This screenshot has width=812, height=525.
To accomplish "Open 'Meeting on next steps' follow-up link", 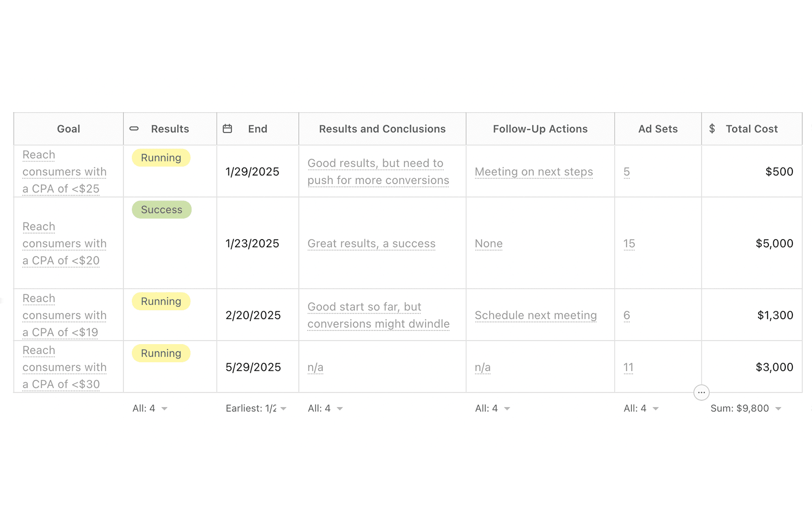I will click(x=534, y=172).
